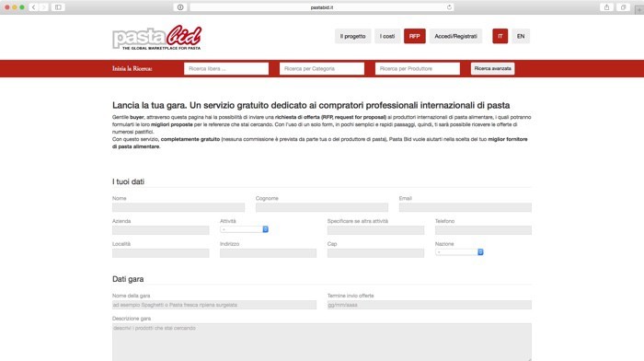644x361 pixels.
Task: Switch language to EN
Action: (x=521, y=36)
